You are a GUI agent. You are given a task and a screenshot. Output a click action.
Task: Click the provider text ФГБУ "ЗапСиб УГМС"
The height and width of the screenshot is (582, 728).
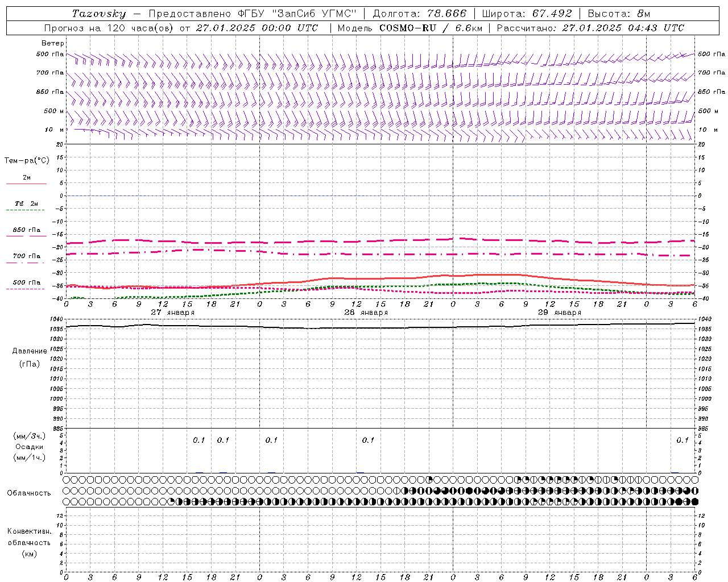pos(296,14)
